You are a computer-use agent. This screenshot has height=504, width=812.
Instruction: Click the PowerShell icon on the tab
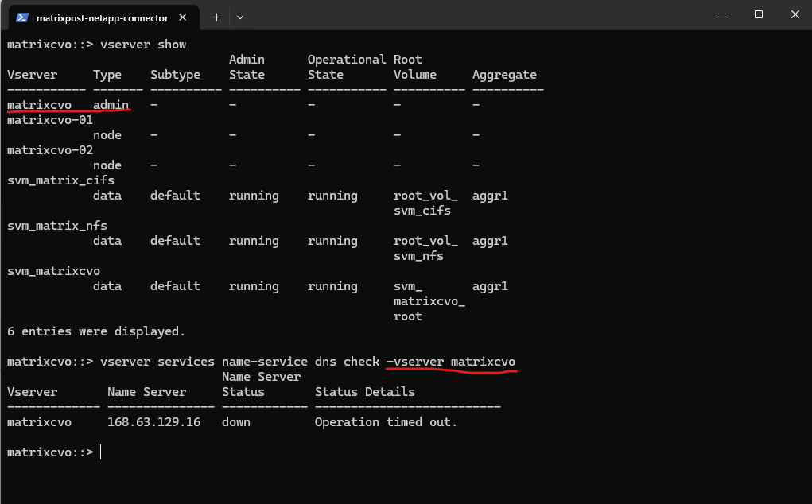[22, 17]
